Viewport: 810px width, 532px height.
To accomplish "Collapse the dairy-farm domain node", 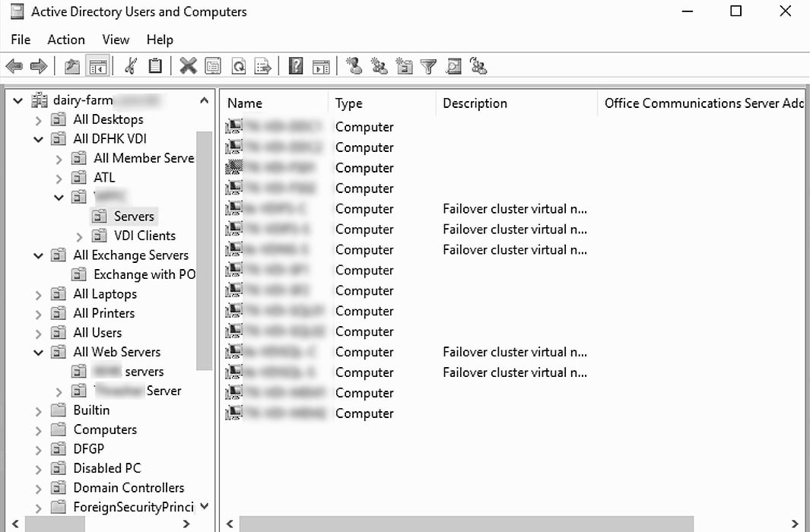I will tap(18, 100).
